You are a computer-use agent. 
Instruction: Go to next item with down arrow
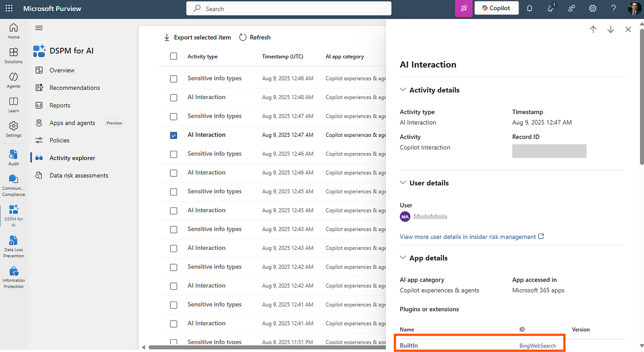pos(611,29)
